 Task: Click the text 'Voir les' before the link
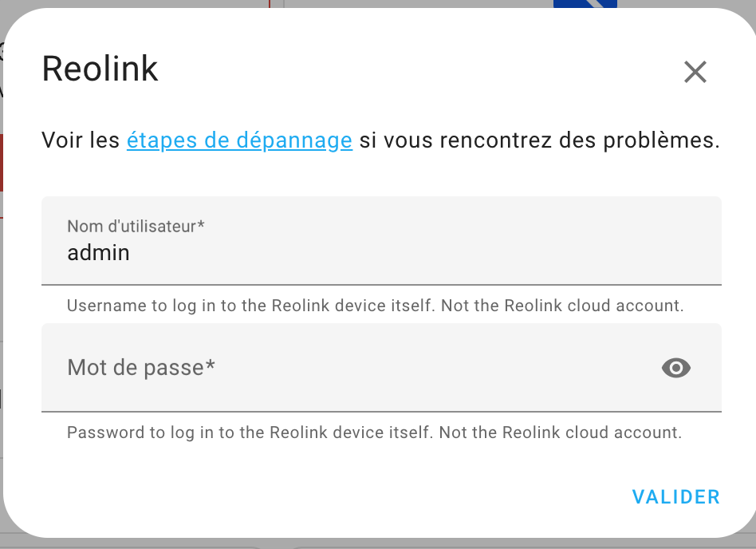[x=81, y=140]
